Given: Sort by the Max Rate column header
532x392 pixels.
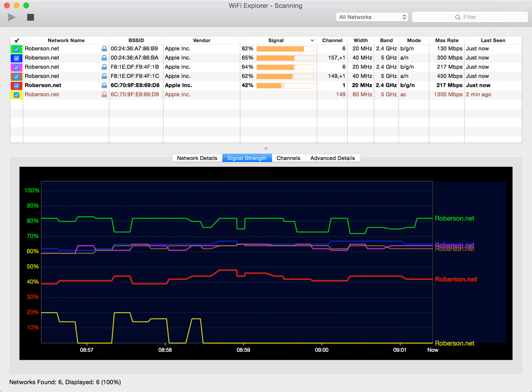Looking at the screenshot, I should click(446, 41).
